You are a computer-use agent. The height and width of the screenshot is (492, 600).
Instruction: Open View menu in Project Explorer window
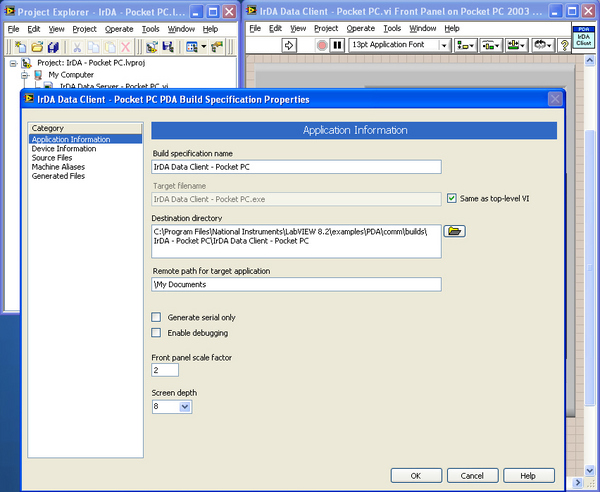[x=56, y=29]
